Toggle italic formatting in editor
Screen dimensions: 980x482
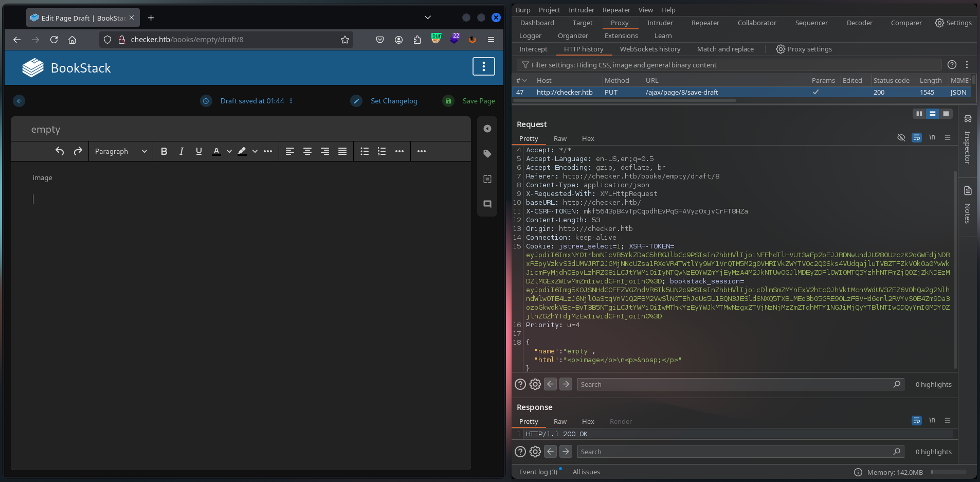(x=182, y=151)
